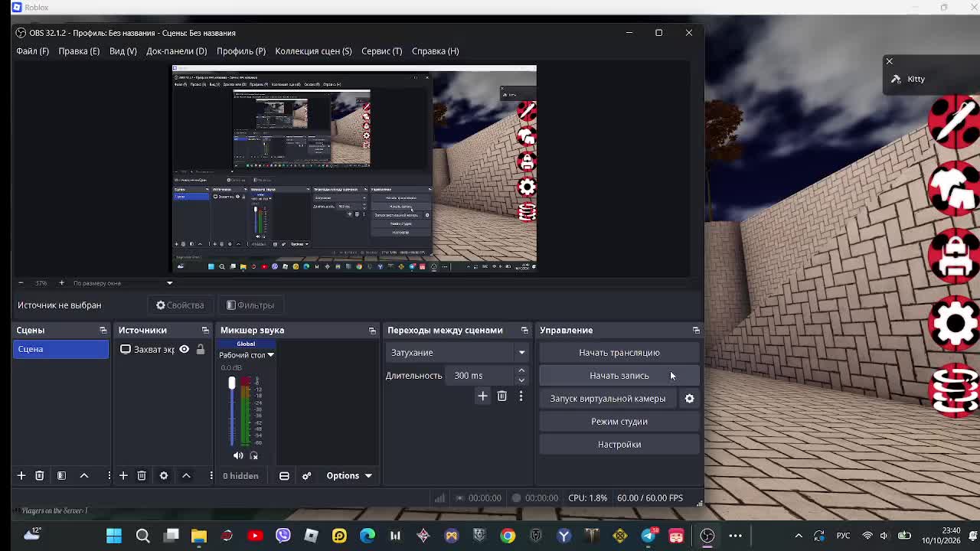Click the 300 ms duration field
980x551 pixels.
[482, 376]
